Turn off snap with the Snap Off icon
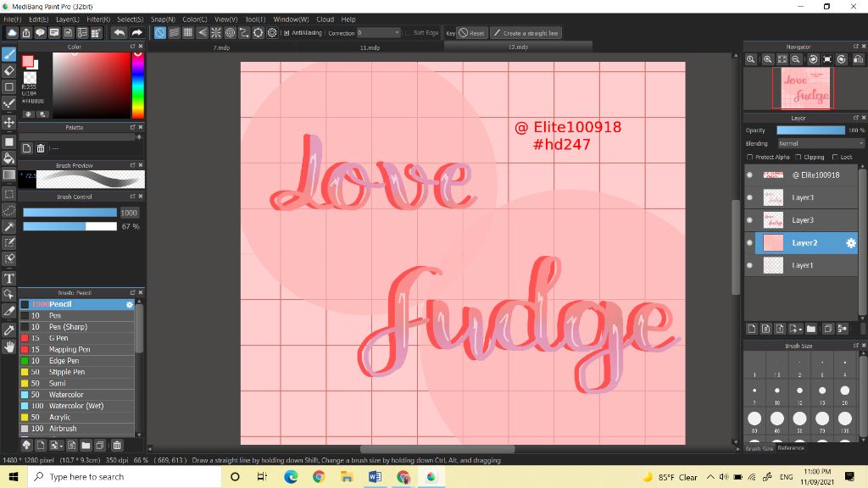868x488 pixels. coord(159,33)
